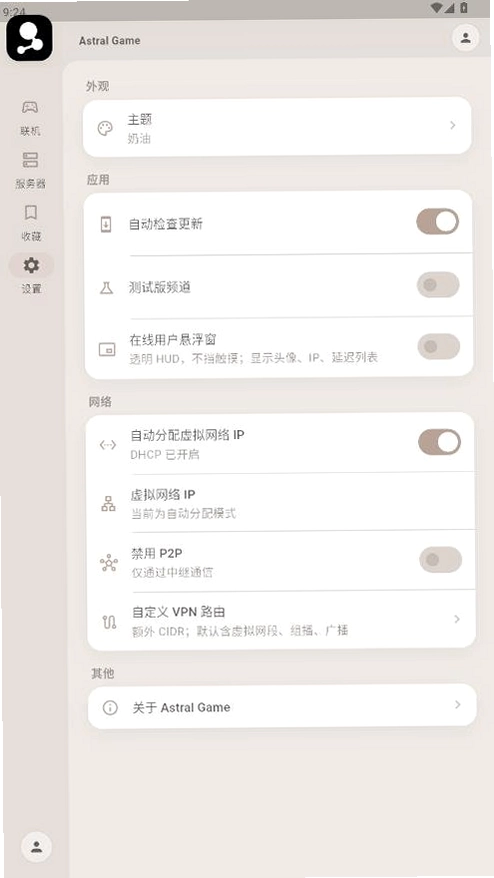
Task: Expand the 主题 row chevron
Action: click(x=453, y=125)
